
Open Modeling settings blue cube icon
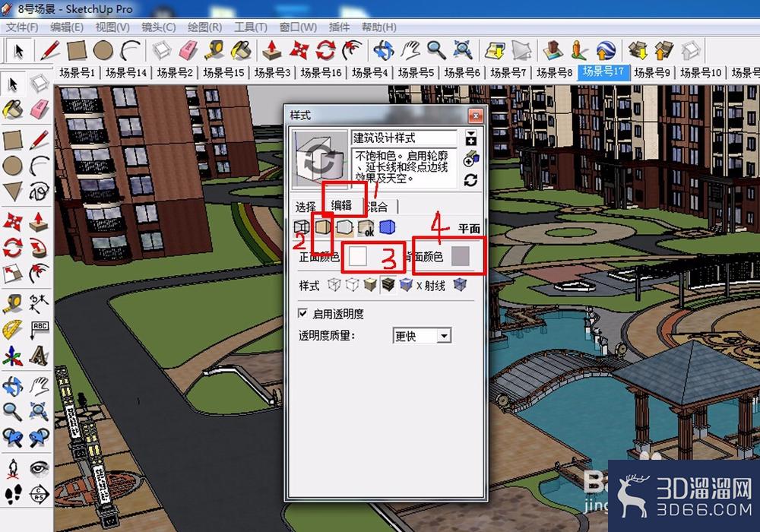click(x=387, y=226)
